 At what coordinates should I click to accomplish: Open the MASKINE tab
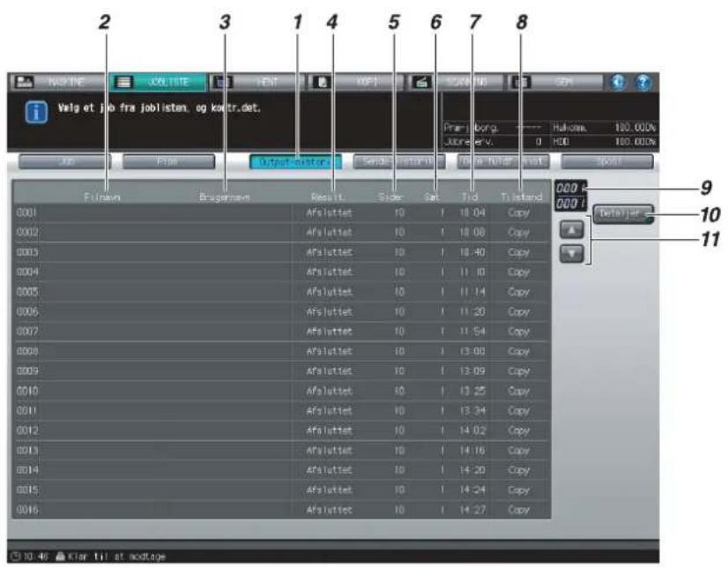59,82
